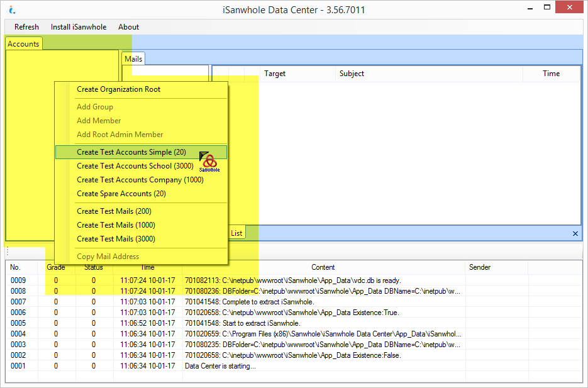Choose Create Organization Root
This screenshot has width=588, height=388.
click(141, 89)
